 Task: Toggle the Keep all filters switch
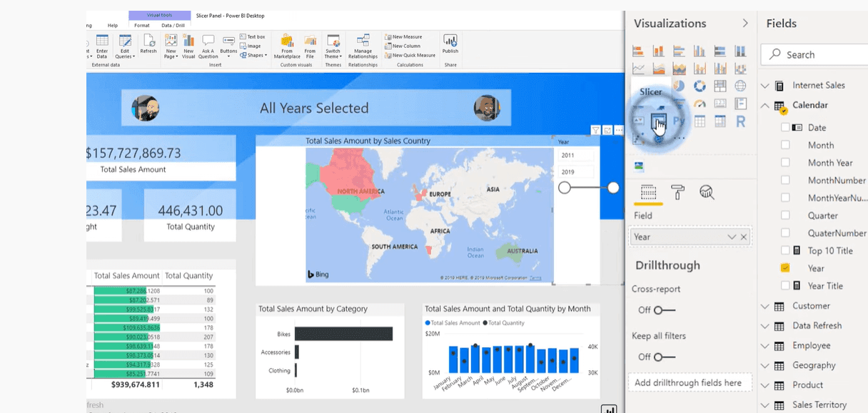pos(664,357)
